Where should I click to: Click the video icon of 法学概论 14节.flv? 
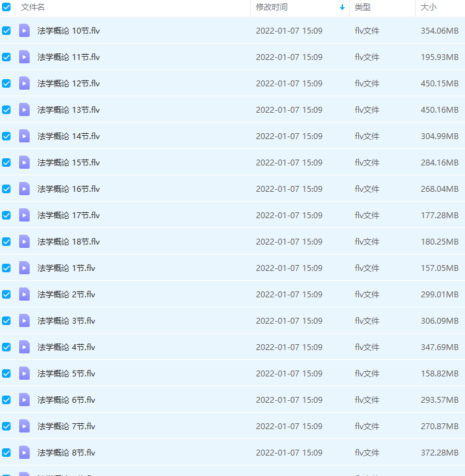[x=24, y=136]
